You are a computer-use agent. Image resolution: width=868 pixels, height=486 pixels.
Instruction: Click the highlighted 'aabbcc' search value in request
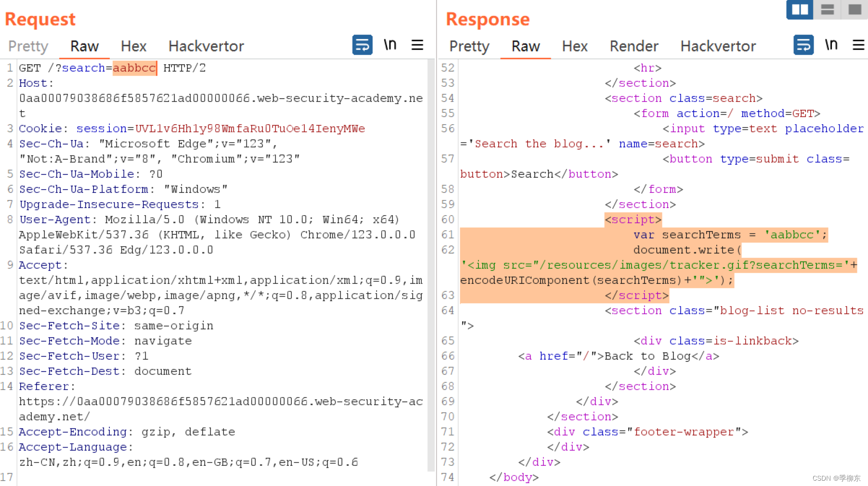(134, 68)
